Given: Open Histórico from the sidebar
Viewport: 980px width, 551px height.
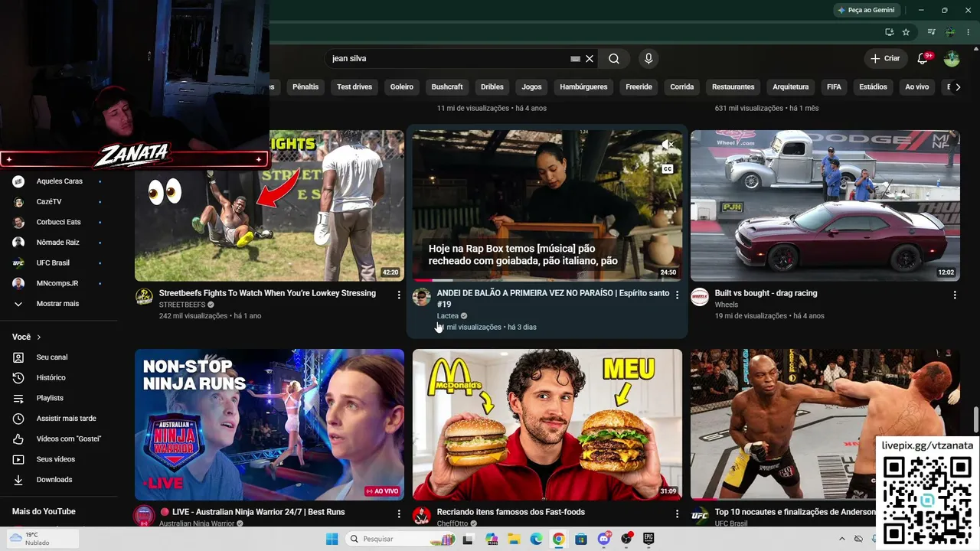Looking at the screenshot, I should click(51, 377).
